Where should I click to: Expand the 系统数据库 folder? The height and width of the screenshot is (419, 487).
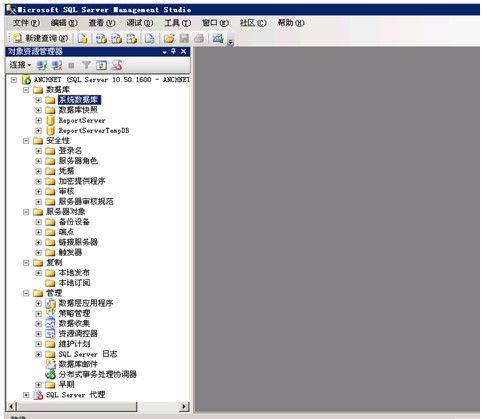pyautogui.click(x=38, y=100)
